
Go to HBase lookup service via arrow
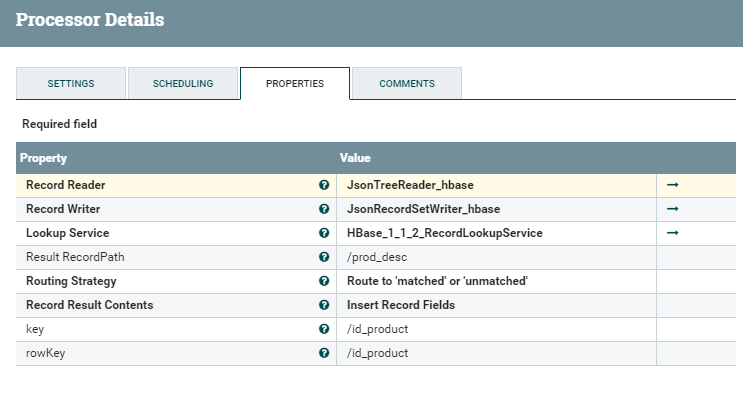673,233
